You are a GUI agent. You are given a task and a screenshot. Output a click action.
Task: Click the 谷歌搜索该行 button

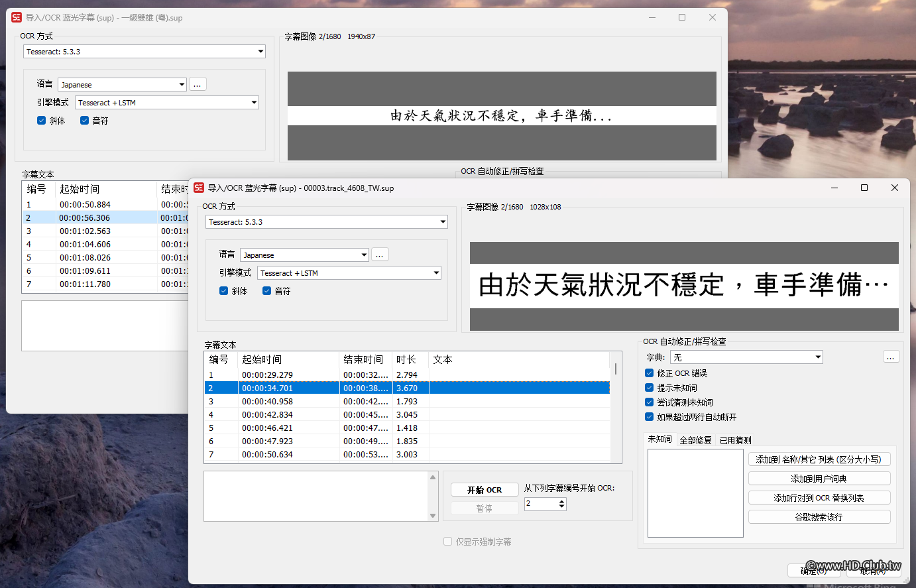click(819, 516)
